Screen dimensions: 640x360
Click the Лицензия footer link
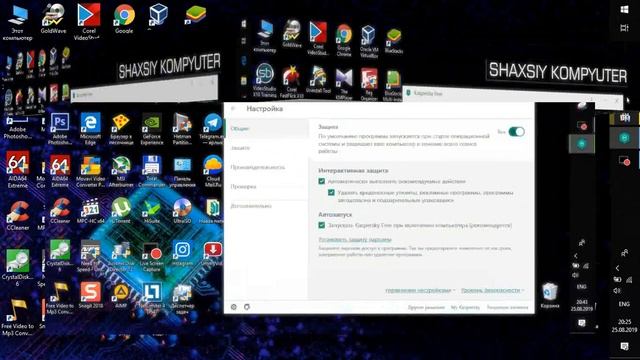coord(507,307)
